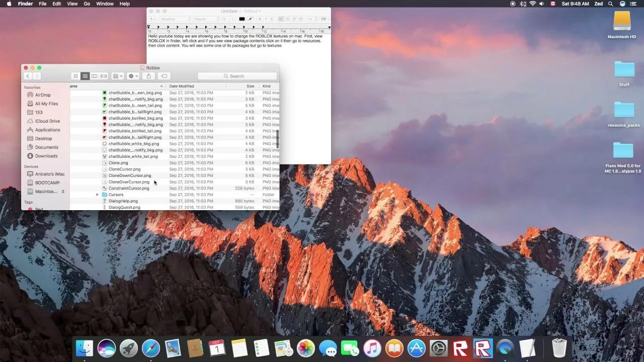Image resolution: width=644 pixels, height=362 pixels.
Task: Open iBooks orange icon in Dock
Action: [x=394, y=348]
